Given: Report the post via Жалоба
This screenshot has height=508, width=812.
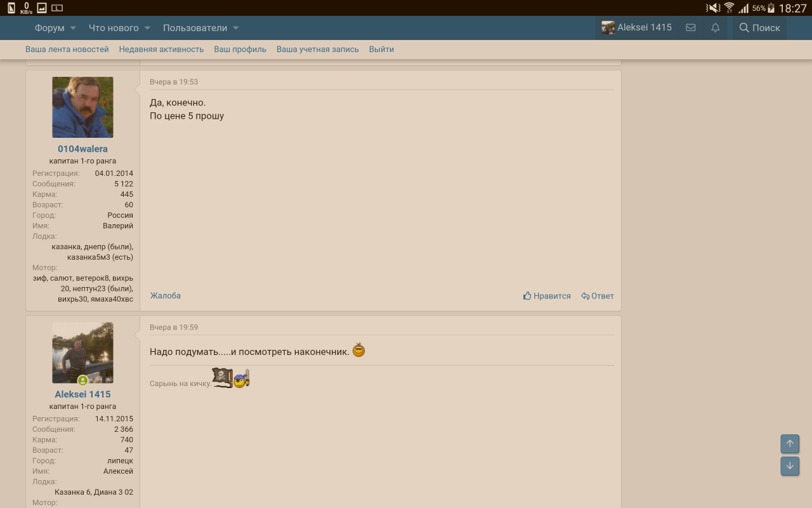Looking at the screenshot, I should pos(166,296).
